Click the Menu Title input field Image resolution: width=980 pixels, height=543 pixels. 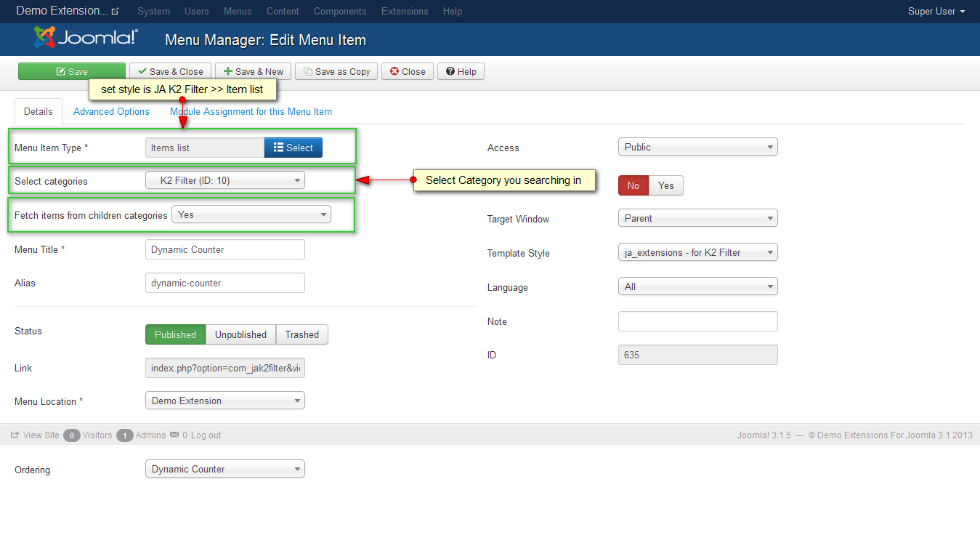click(225, 249)
